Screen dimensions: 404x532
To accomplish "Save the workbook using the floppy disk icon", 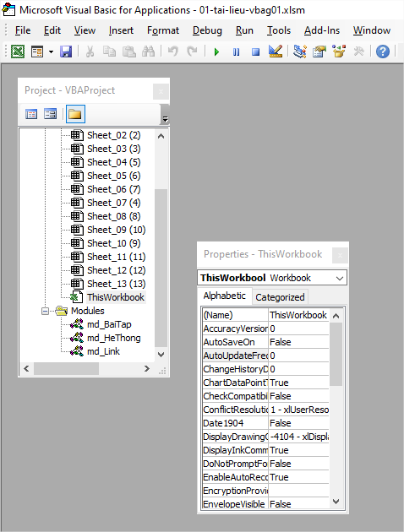I will click(x=66, y=52).
